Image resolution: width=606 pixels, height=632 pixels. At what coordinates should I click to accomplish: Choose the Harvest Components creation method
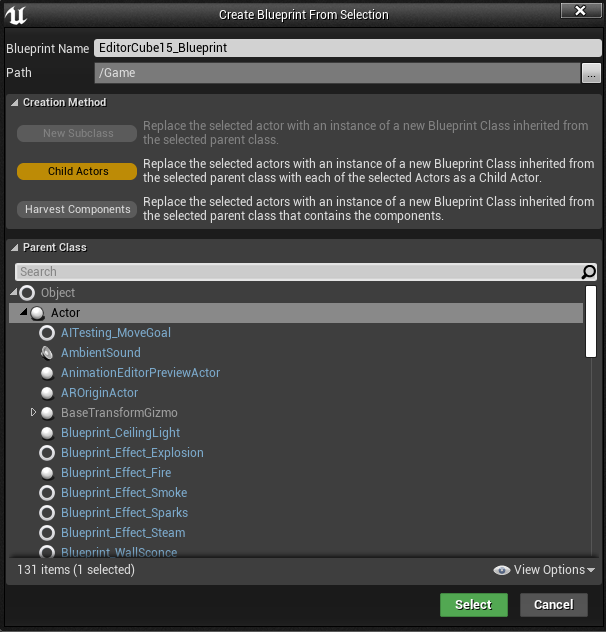point(77,210)
